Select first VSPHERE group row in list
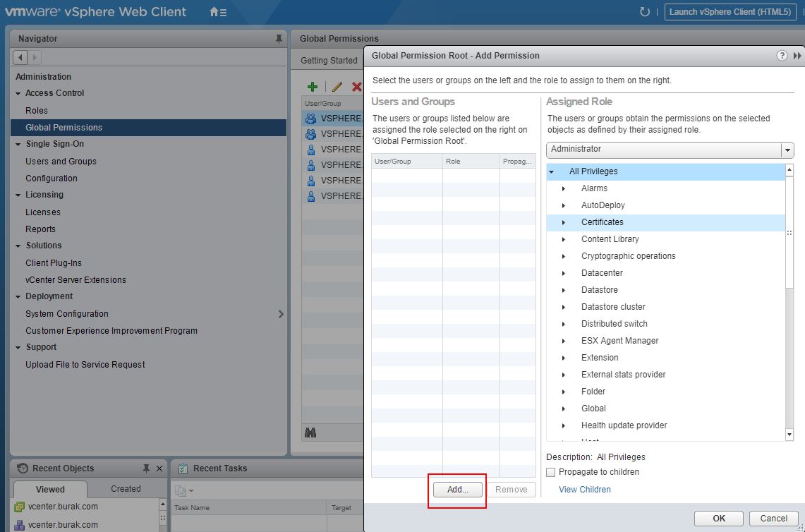805x532 pixels. pyautogui.click(x=333, y=118)
